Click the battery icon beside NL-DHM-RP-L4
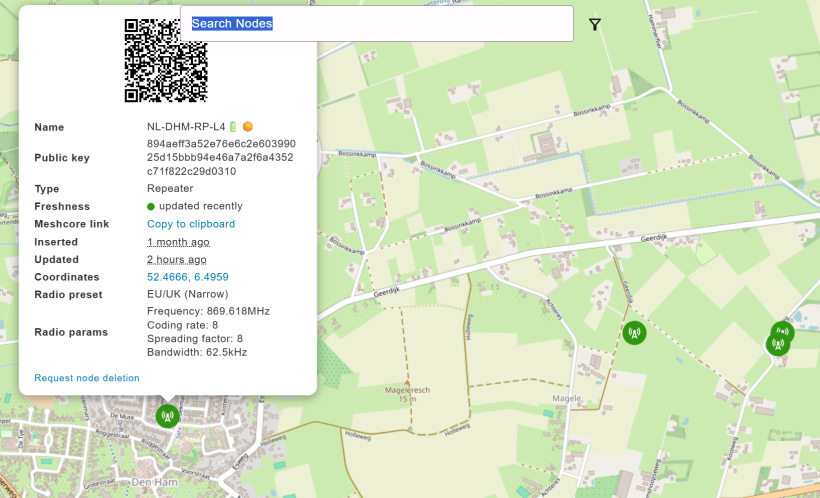 [233, 127]
